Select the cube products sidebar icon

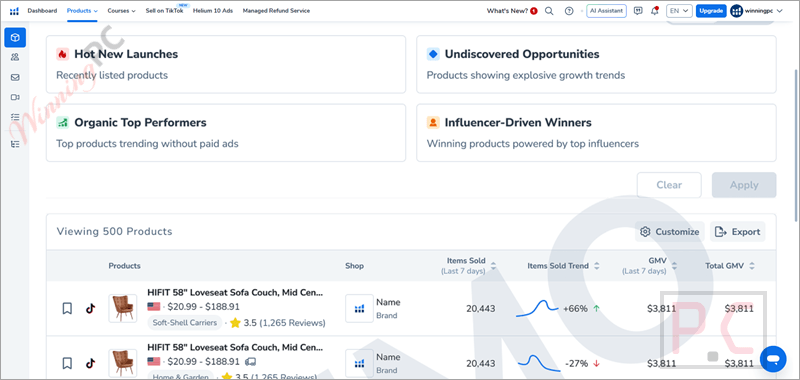[15, 37]
